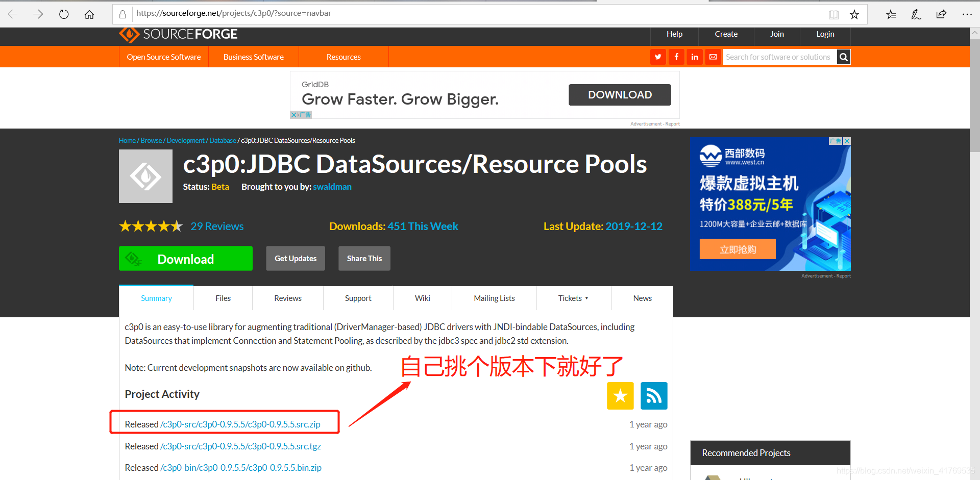Click Create in the top bar

click(x=726, y=34)
